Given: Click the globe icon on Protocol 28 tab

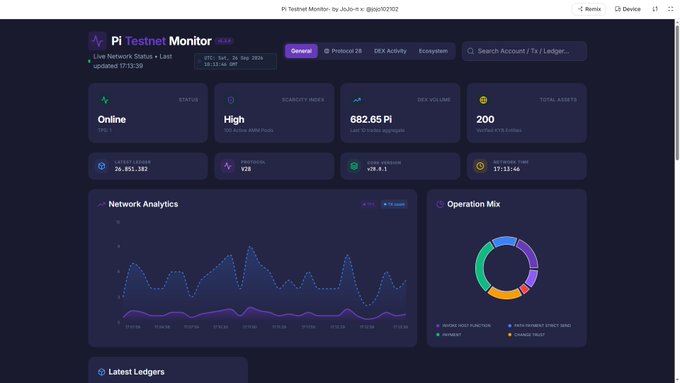Looking at the screenshot, I should (327, 51).
